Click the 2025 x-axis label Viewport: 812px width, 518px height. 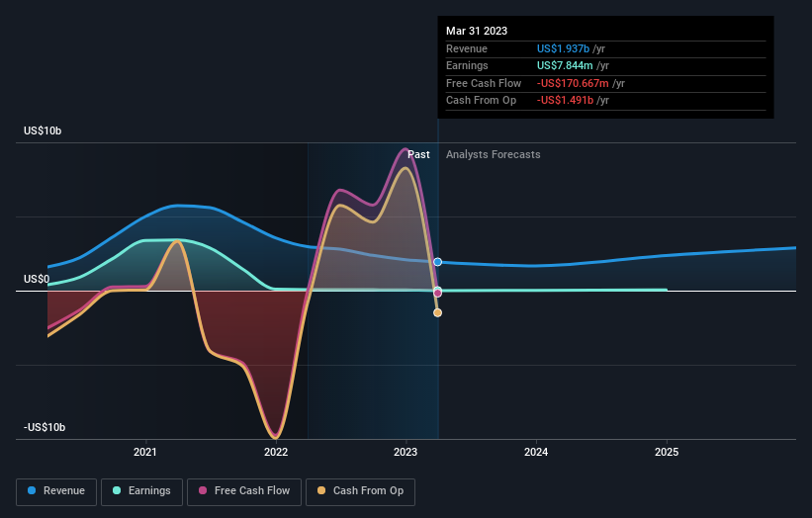pyautogui.click(x=667, y=452)
